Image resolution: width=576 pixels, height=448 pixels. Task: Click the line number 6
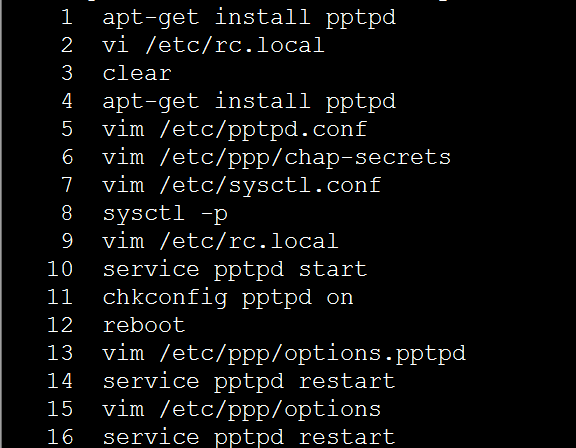click(67, 157)
